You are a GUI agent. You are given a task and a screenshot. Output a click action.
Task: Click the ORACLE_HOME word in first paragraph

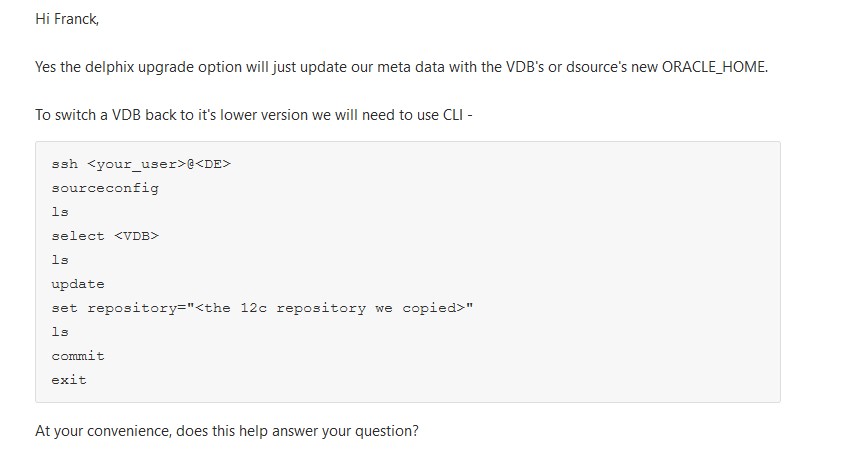(x=715, y=67)
